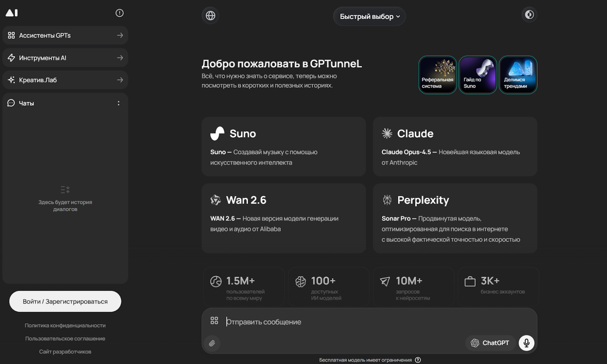Click the Креатив.Лаб sparkle icon
Viewport: 607px width, 364px height.
11,80
